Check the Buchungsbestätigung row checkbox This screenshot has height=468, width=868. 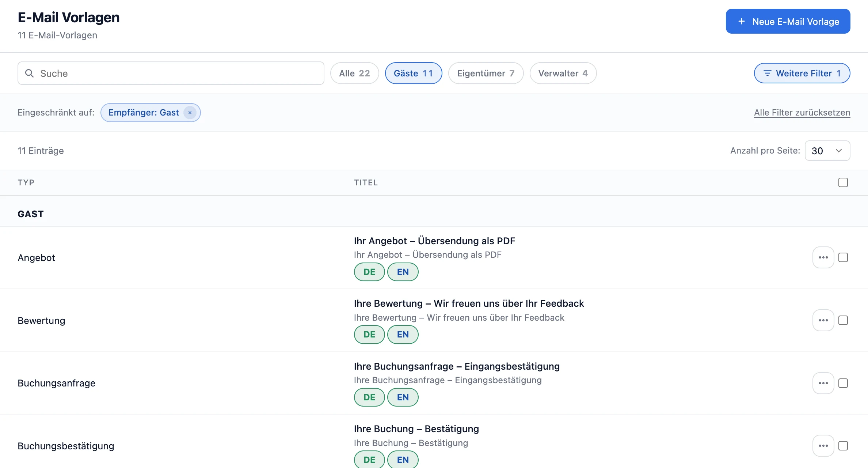(x=843, y=446)
